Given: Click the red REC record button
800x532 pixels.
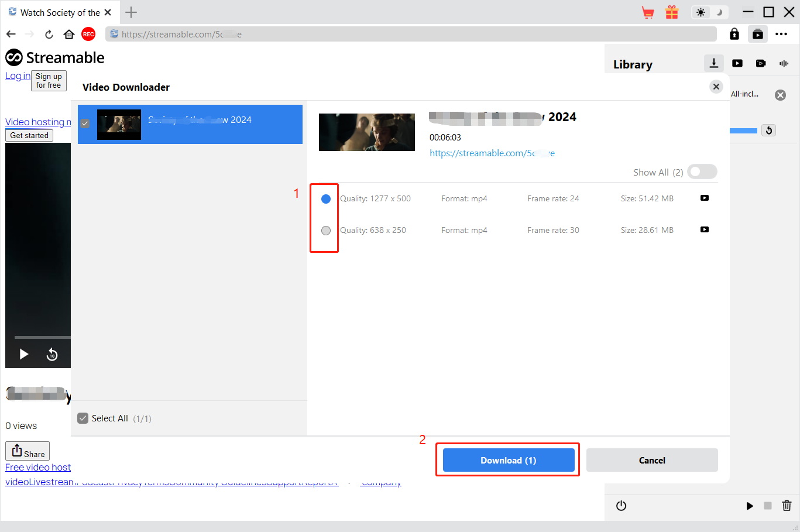Looking at the screenshot, I should click(88, 35).
